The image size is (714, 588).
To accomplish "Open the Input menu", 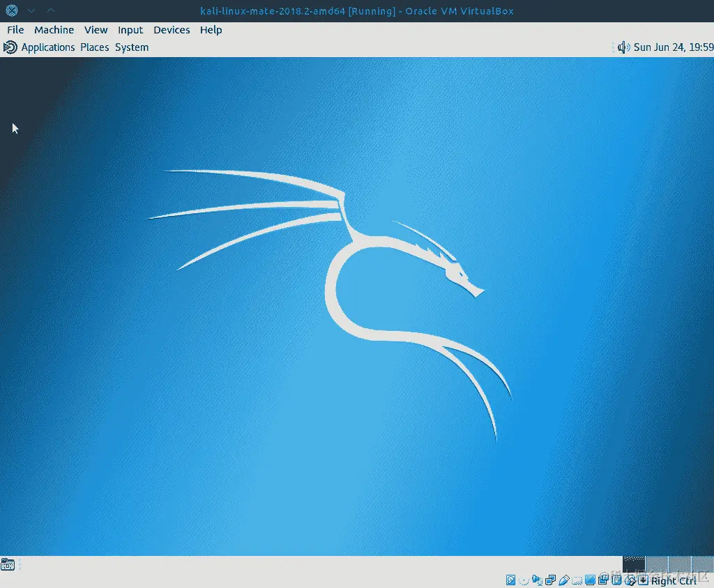I will (x=130, y=30).
